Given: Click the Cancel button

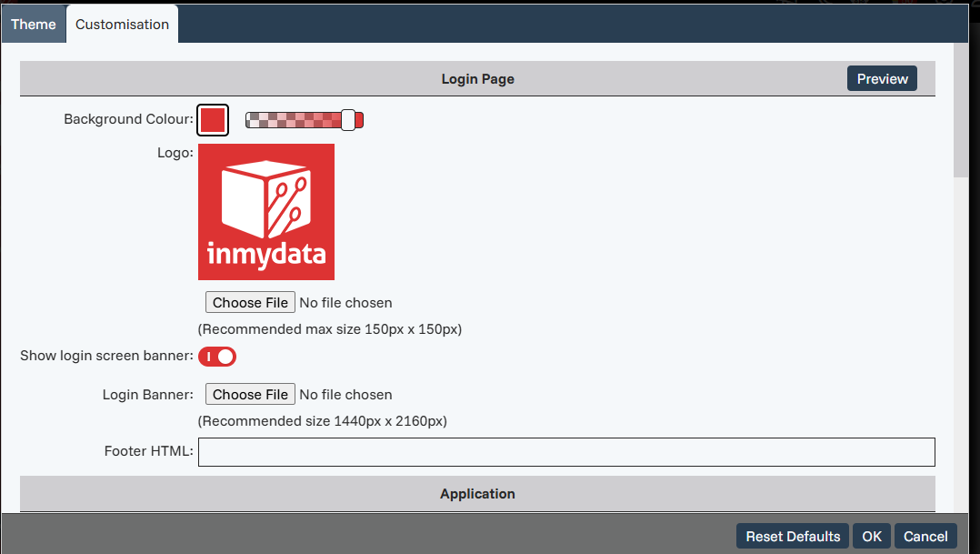Looking at the screenshot, I should (925, 537).
